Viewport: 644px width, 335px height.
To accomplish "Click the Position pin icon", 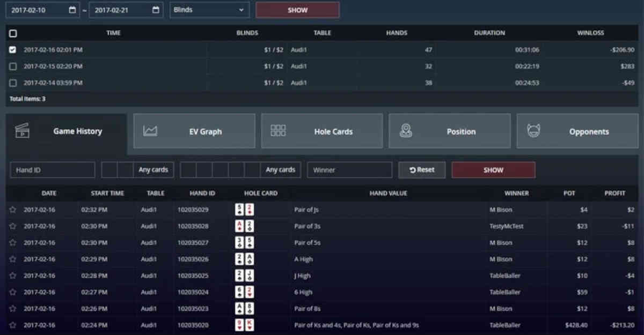I will coord(406,131).
